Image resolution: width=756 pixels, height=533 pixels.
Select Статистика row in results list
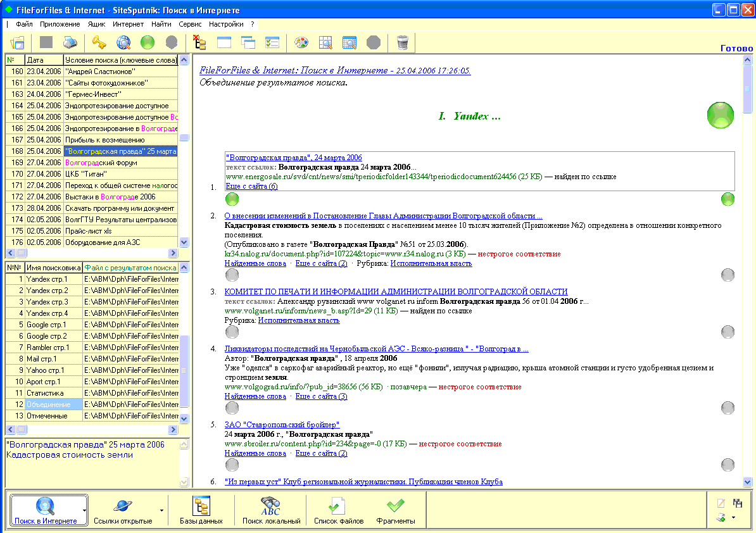[x=92, y=393]
